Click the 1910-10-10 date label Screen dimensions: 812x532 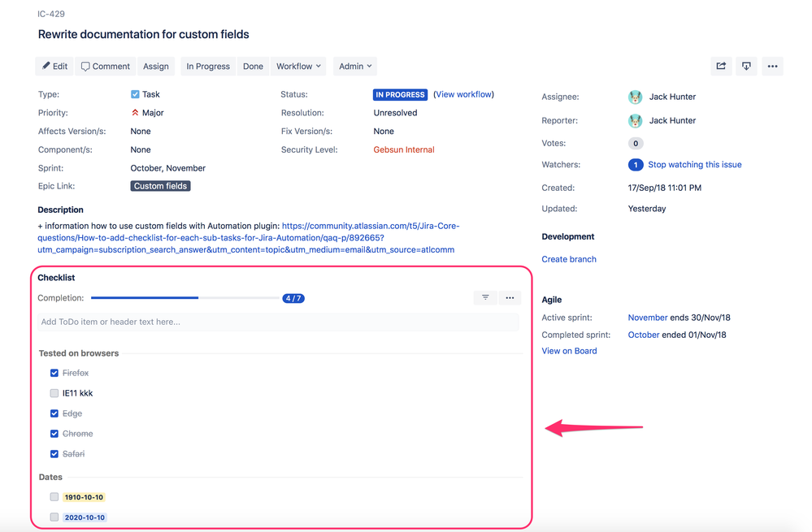(84, 497)
